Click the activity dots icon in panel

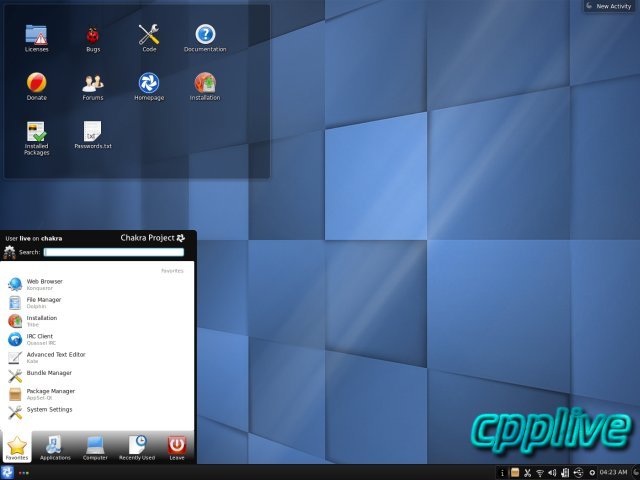(x=24, y=473)
